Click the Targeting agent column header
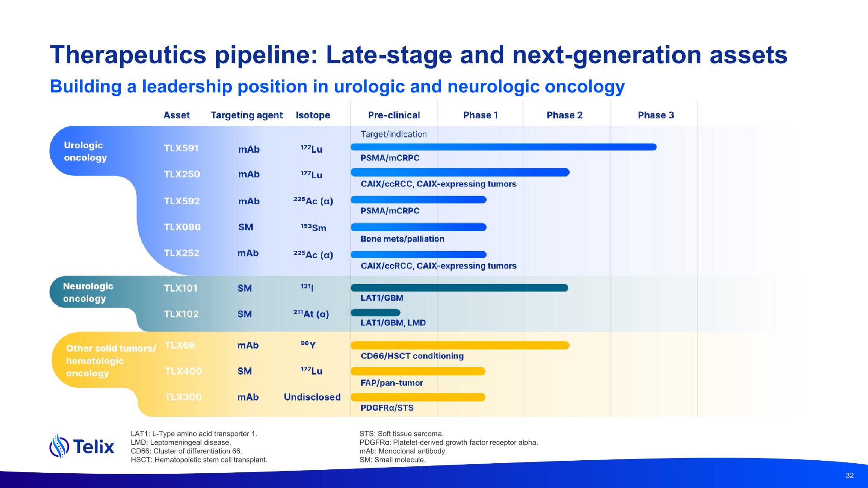 (x=246, y=115)
